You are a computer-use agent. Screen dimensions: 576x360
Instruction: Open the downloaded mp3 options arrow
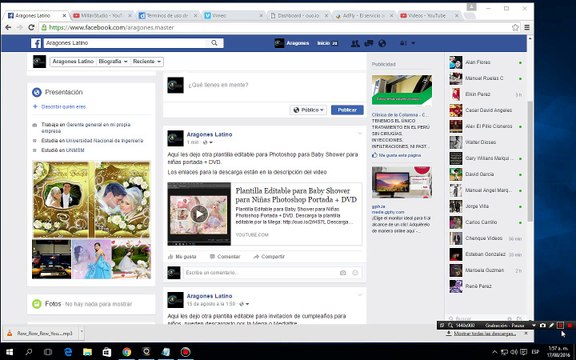click(x=82, y=332)
